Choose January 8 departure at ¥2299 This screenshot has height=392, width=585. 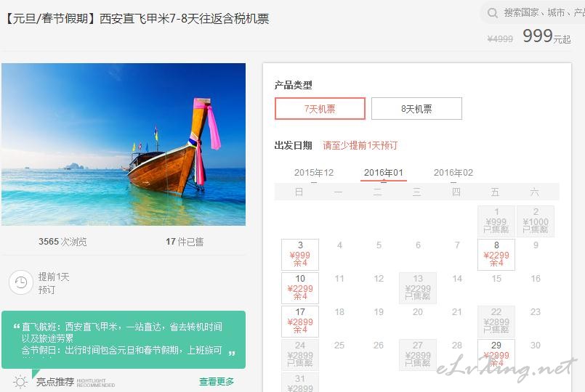(496, 255)
